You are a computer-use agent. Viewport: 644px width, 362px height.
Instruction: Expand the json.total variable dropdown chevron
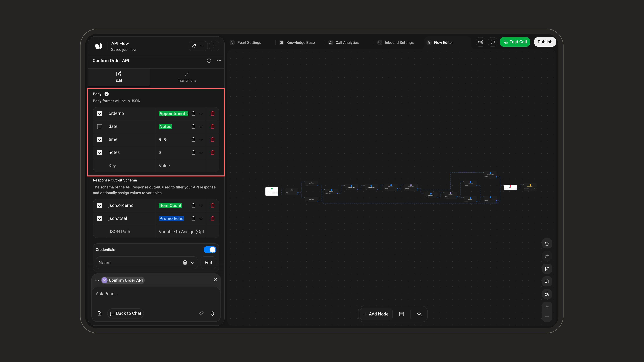click(x=201, y=219)
